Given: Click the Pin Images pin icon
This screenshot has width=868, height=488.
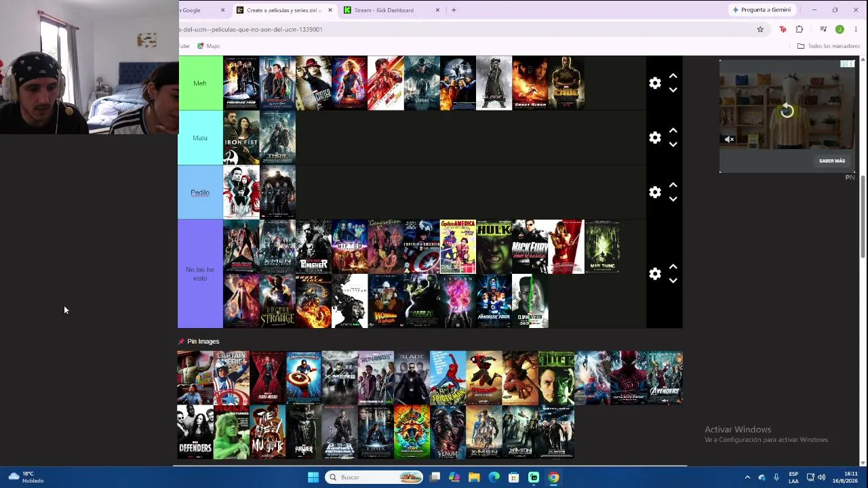Looking at the screenshot, I should [181, 342].
